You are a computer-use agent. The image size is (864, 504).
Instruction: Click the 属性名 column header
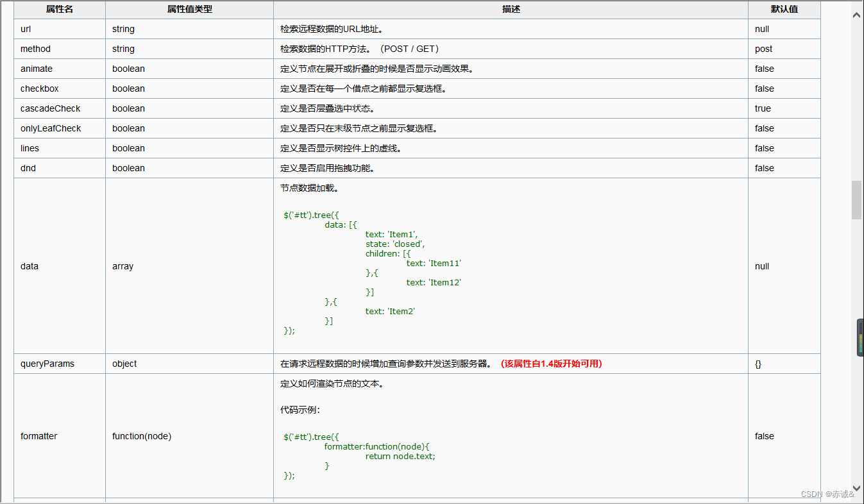[60, 10]
